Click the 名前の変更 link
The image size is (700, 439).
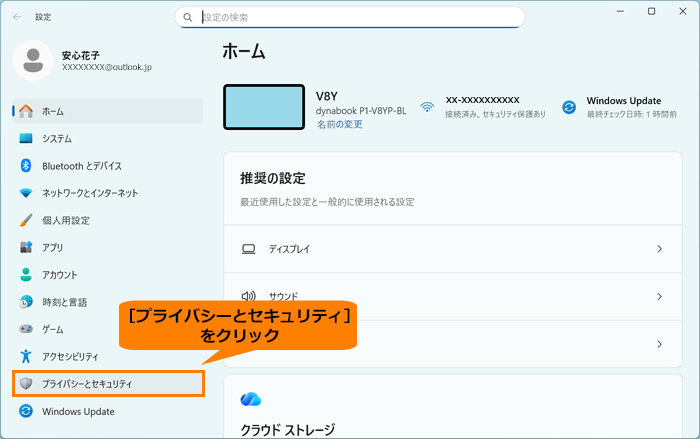coord(340,124)
